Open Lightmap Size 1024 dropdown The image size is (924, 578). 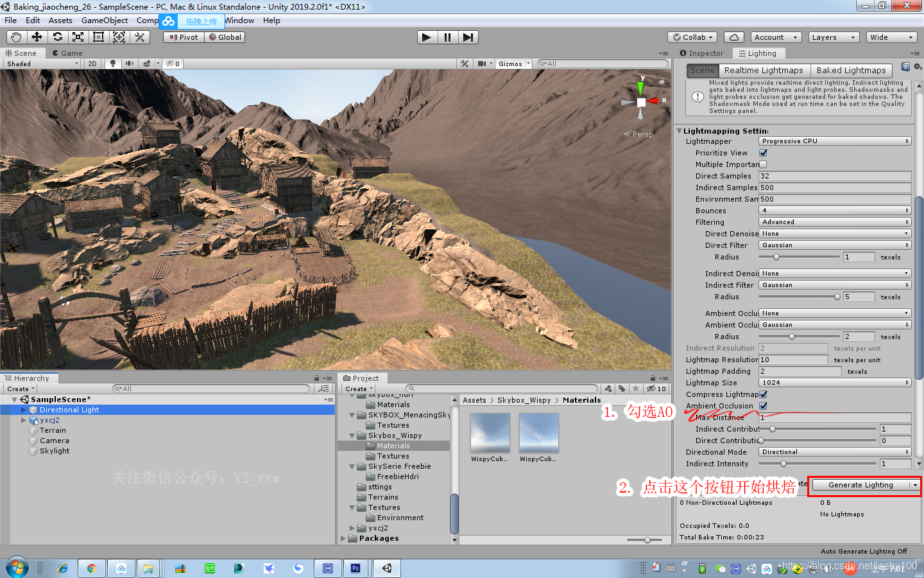(835, 383)
